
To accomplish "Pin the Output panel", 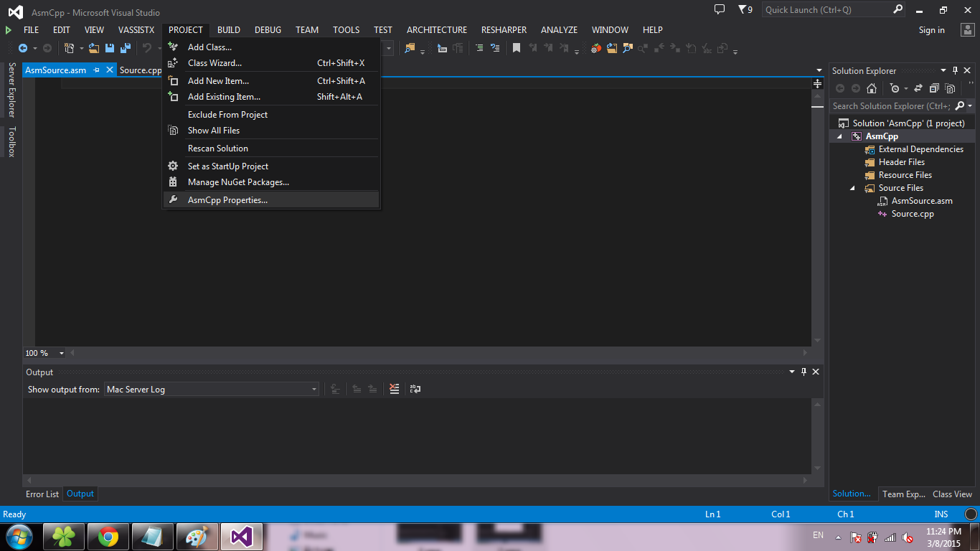I will 804,372.
